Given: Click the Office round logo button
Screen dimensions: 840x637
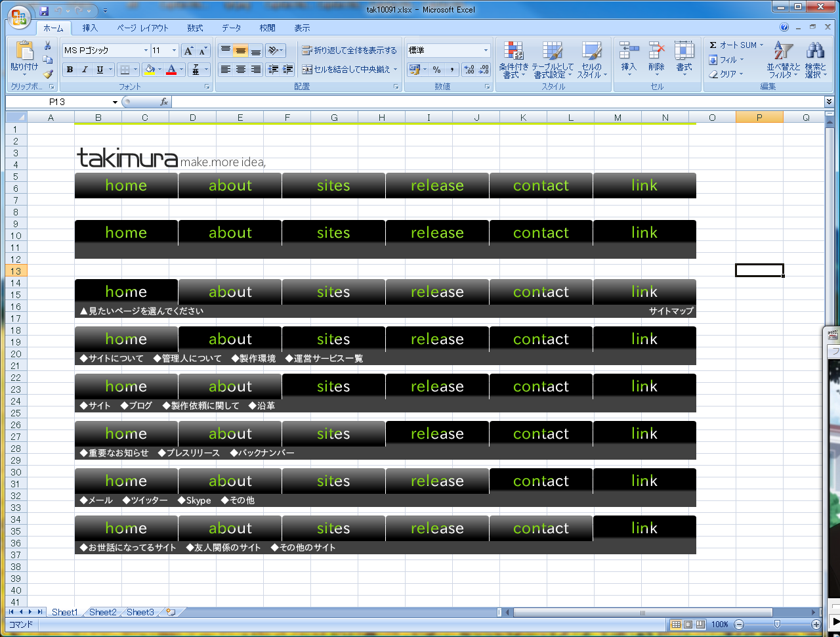Looking at the screenshot, I should click(19, 18).
